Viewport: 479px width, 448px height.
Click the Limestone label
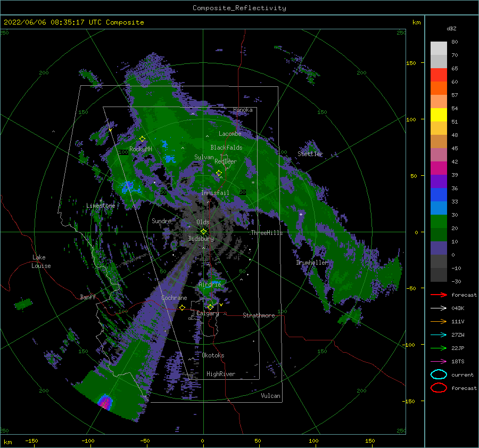[101, 206]
